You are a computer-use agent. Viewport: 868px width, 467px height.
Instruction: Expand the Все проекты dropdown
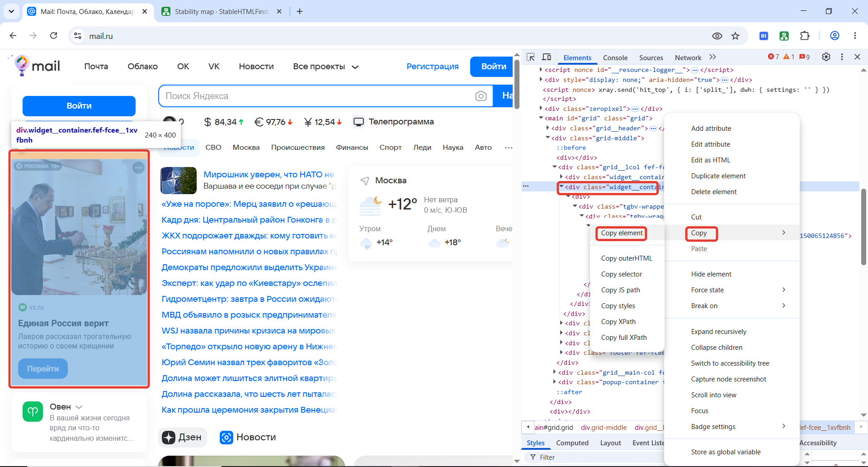tap(325, 67)
